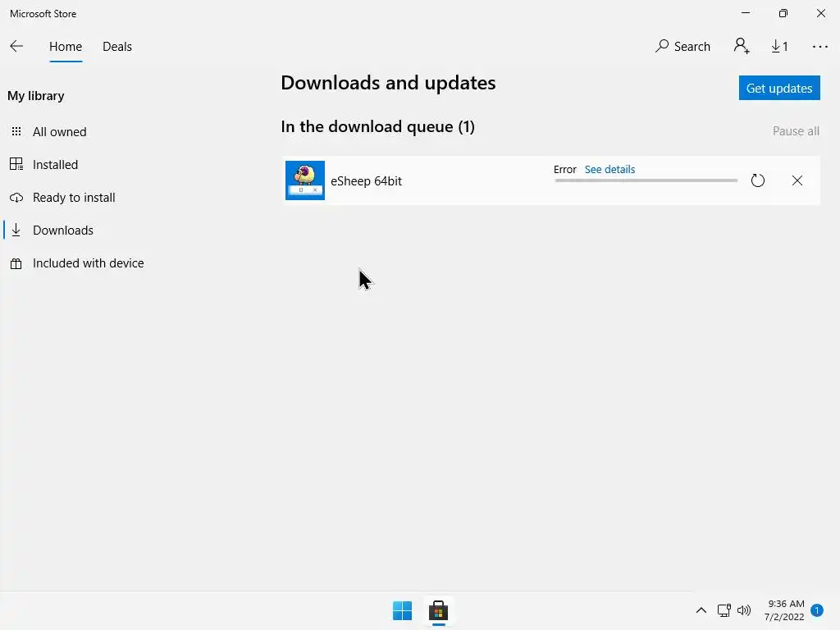Click the Installed sidebar icon
840x630 pixels.
click(16, 164)
